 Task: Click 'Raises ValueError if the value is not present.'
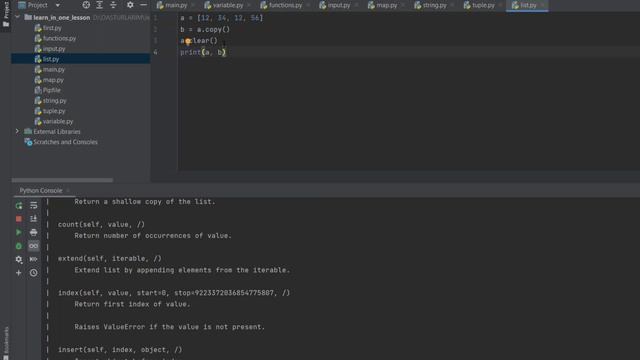click(169, 327)
